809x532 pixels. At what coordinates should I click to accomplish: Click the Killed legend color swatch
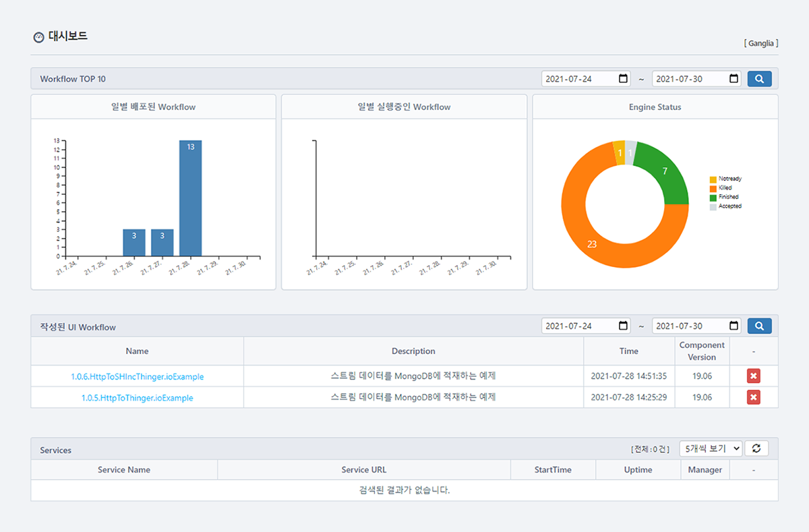(713, 188)
